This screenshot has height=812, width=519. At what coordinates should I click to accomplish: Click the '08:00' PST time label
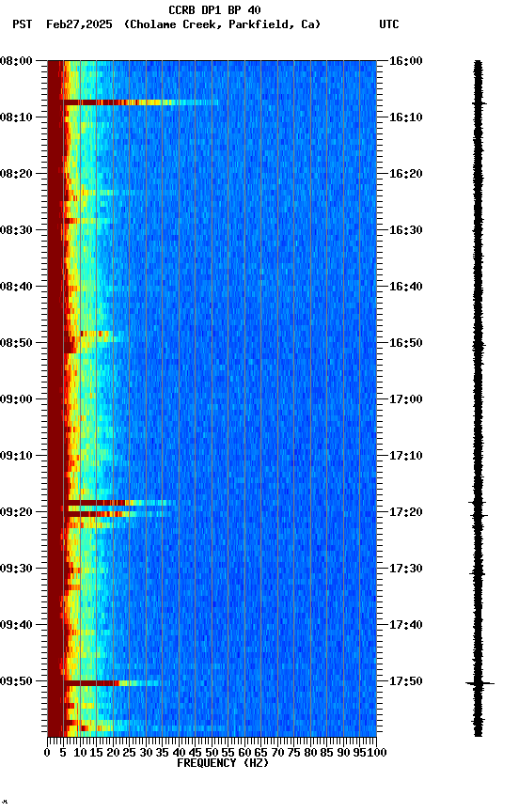16,61
